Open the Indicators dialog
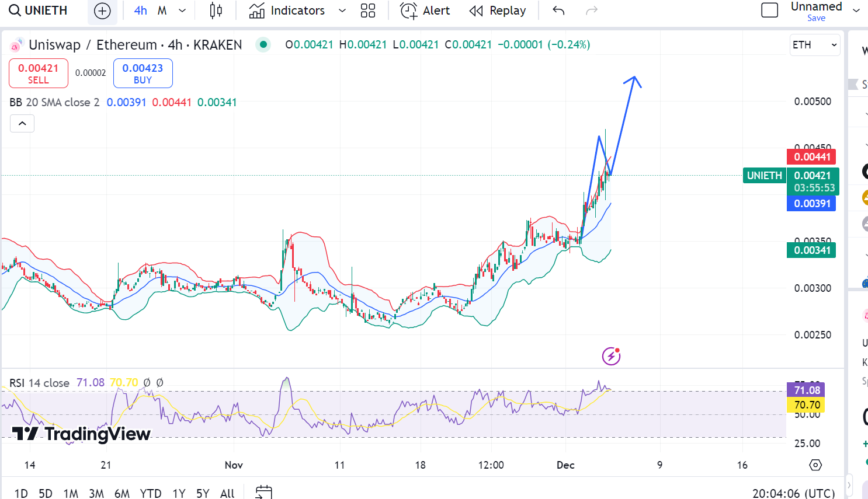868x499 pixels. (x=287, y=11)
